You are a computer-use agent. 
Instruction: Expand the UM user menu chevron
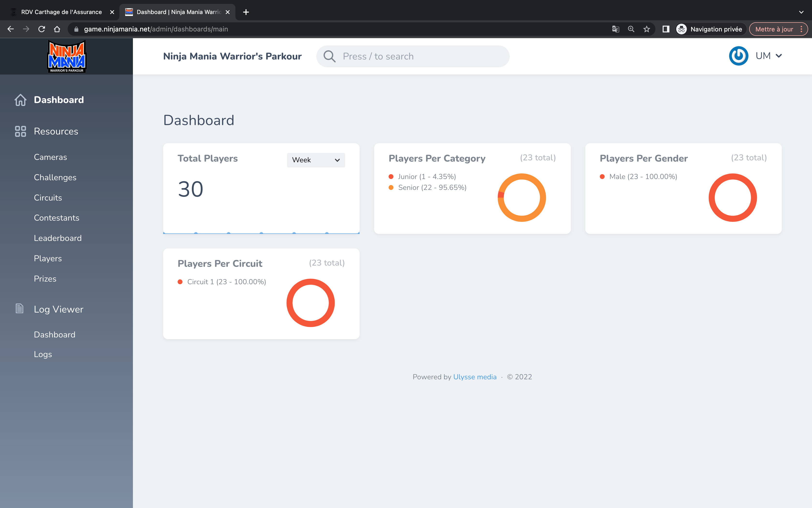click(779, 56)
